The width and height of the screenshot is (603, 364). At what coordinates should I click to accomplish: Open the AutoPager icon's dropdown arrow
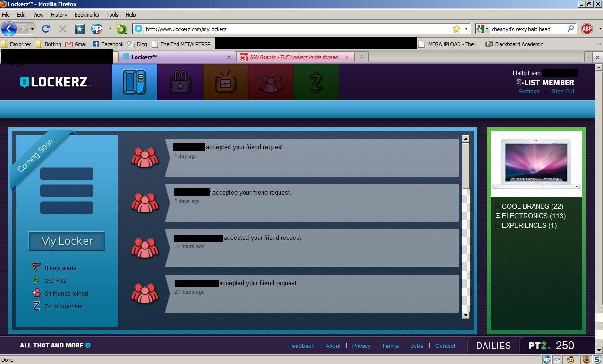[110, 29]
